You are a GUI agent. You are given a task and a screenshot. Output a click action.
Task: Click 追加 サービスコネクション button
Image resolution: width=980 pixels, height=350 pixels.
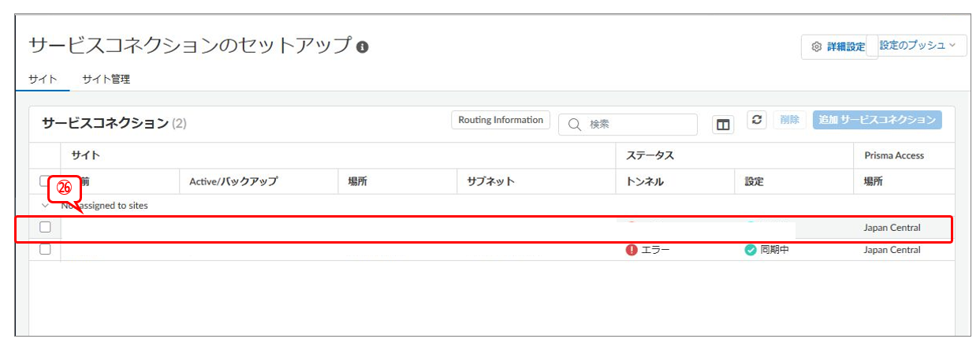(x=878, y=120)
